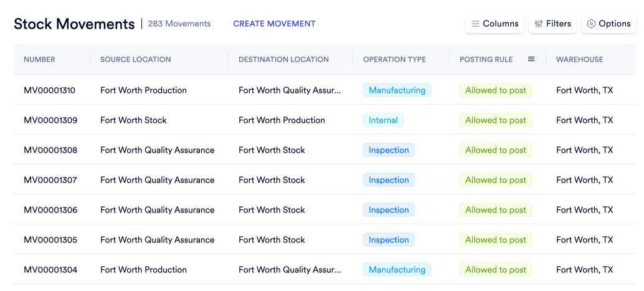Click Allowed to post in row MV00001310
Viewport: 644px width, 291px height.
496,90
